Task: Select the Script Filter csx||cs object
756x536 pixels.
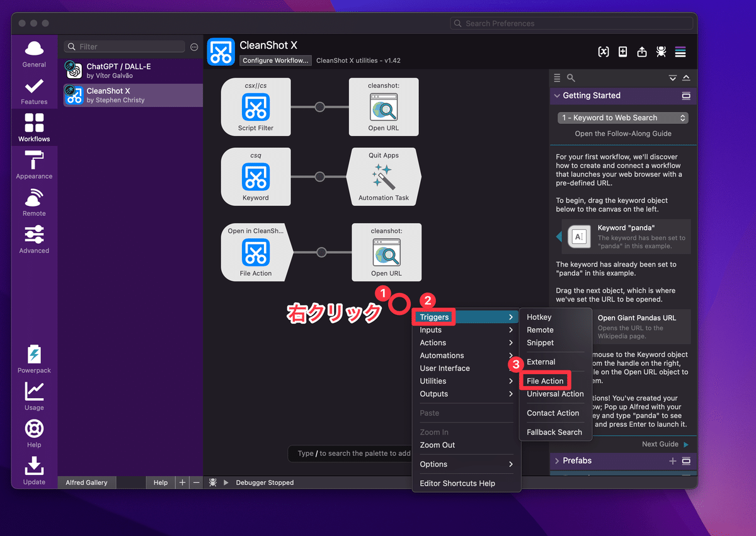Action: 256,106
